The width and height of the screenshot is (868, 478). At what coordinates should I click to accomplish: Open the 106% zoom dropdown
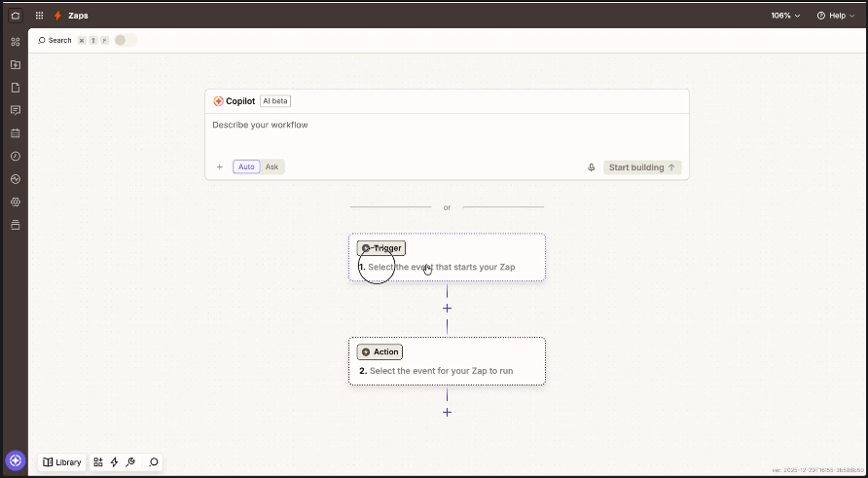point(785,16)
